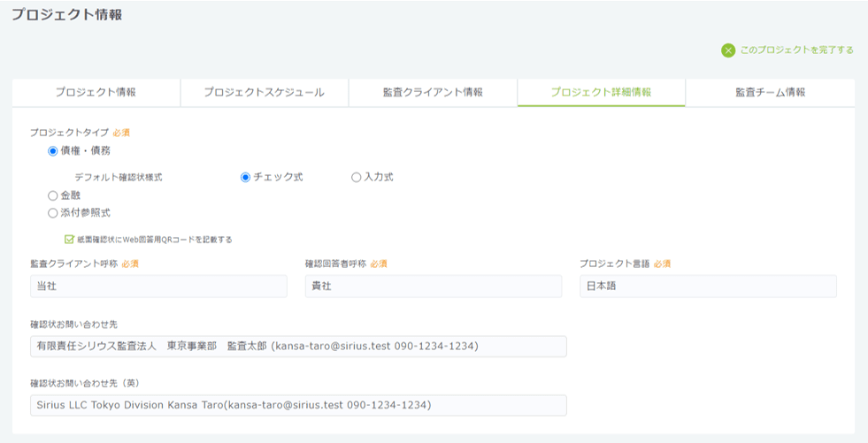Click the 確認状お問い合わせ先（英） English contact field

(x=297, y=405)
